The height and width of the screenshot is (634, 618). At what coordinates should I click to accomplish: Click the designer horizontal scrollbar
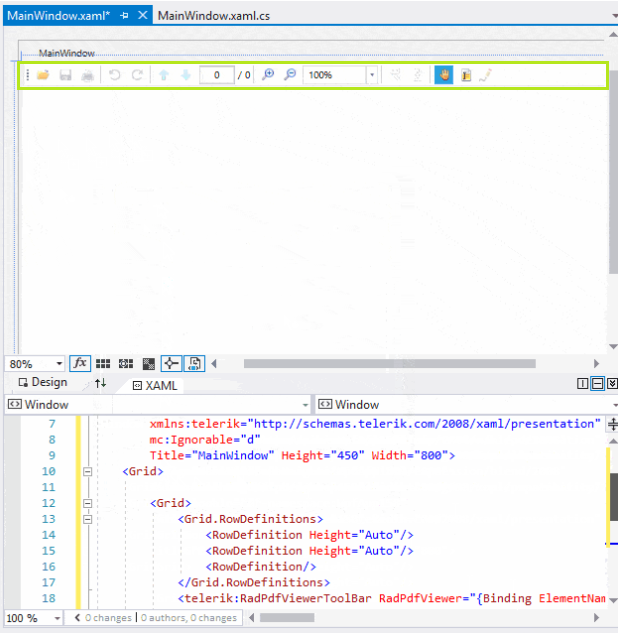[x=390, y=364]
